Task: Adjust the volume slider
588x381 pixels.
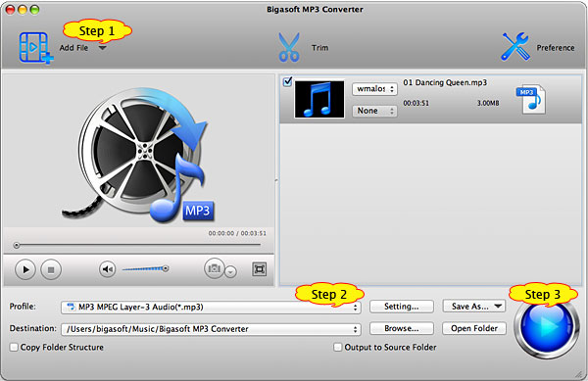Action: [145, 268]
